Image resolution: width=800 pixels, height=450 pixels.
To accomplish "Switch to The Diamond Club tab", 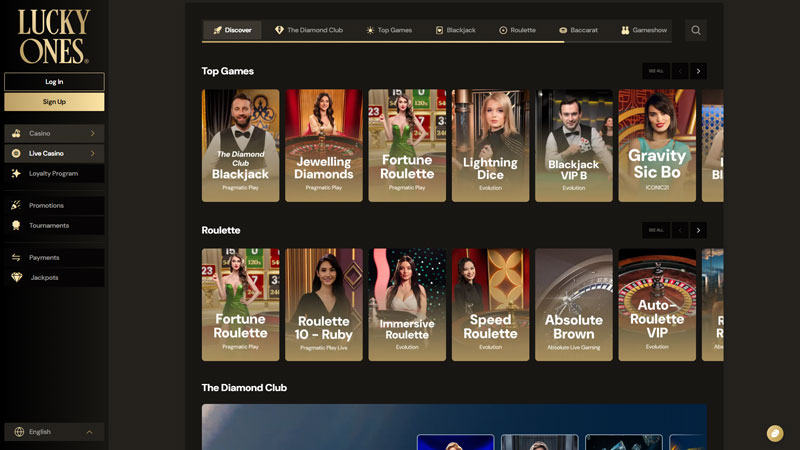I will pyautogui.click(x=309, y=30).
